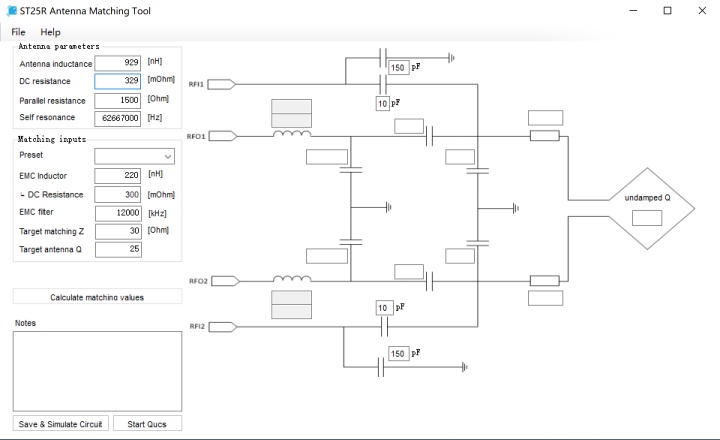Click the bottom 150 pF capacitor symbol
The width and height of the screenshot is (720, 440).
click(381, 367)
